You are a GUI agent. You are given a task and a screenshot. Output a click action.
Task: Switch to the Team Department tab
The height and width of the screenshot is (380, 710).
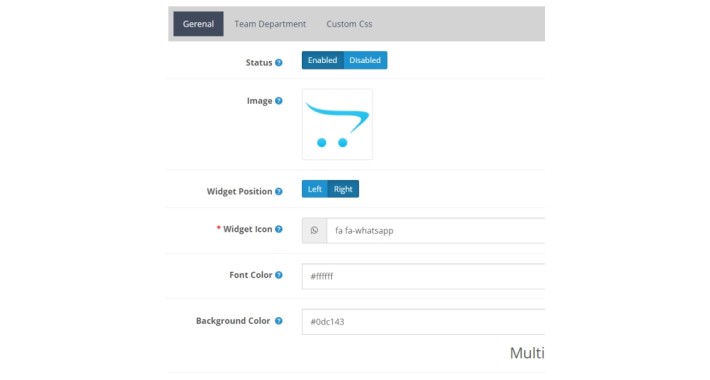click(x=270, y=24)
